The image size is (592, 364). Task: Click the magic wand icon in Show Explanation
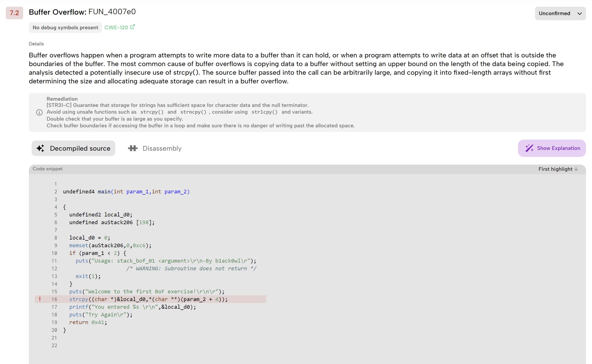pos(529,148)
